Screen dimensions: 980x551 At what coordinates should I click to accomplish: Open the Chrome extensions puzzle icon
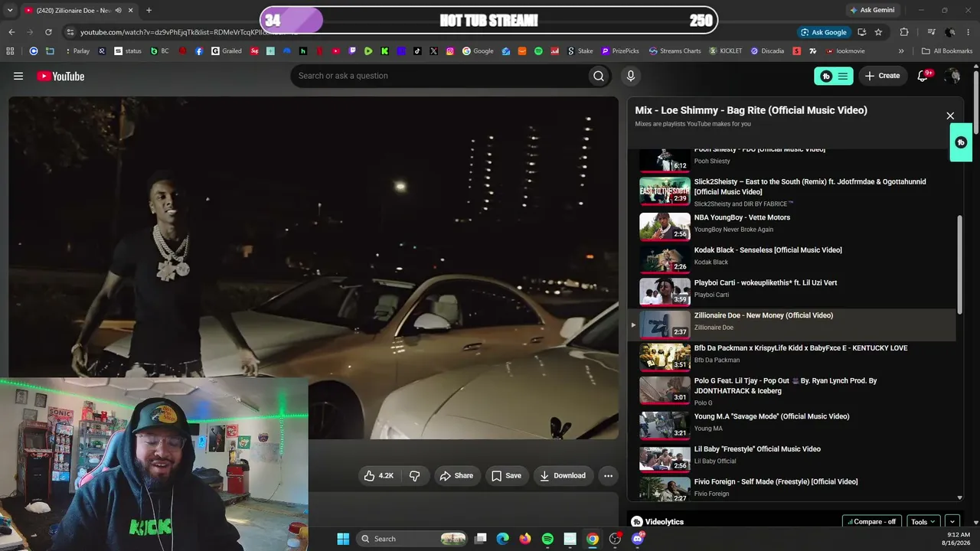[x=904, y=32]
